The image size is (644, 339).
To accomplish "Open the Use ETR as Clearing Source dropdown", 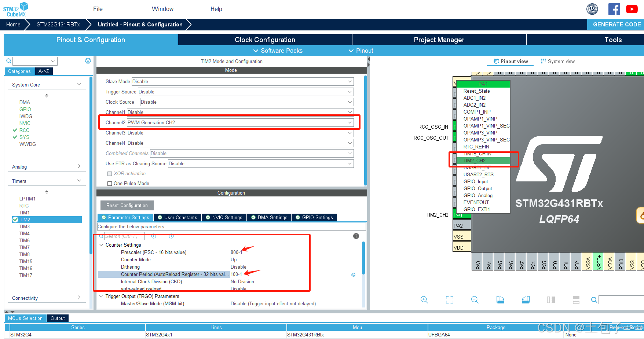I will 261,163.
